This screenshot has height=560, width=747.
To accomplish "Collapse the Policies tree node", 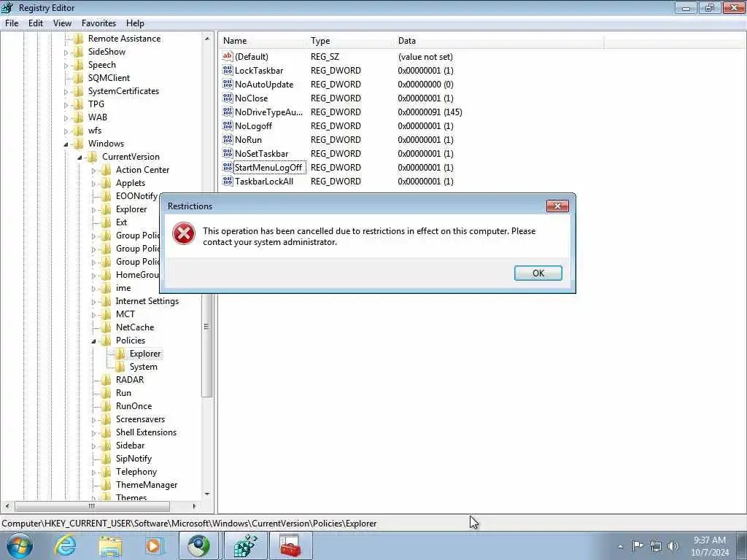I will click(94, 341).
